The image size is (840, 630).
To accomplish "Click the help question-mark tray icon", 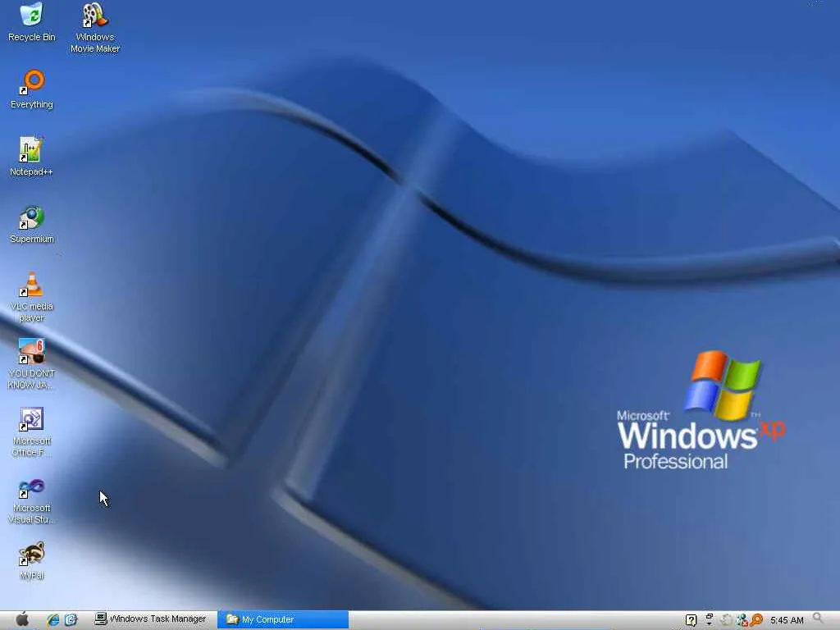I will pyautogui.click(x=691, y=620).
